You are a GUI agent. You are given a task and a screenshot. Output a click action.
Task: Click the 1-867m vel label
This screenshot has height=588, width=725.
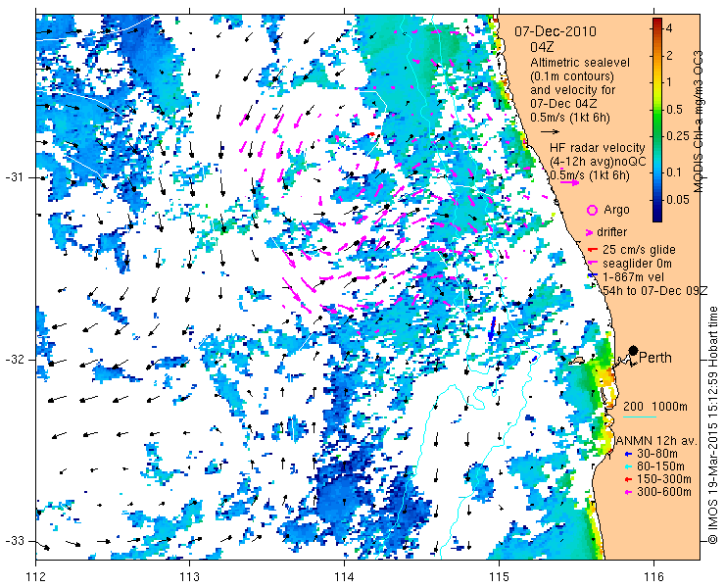(634, 277)
